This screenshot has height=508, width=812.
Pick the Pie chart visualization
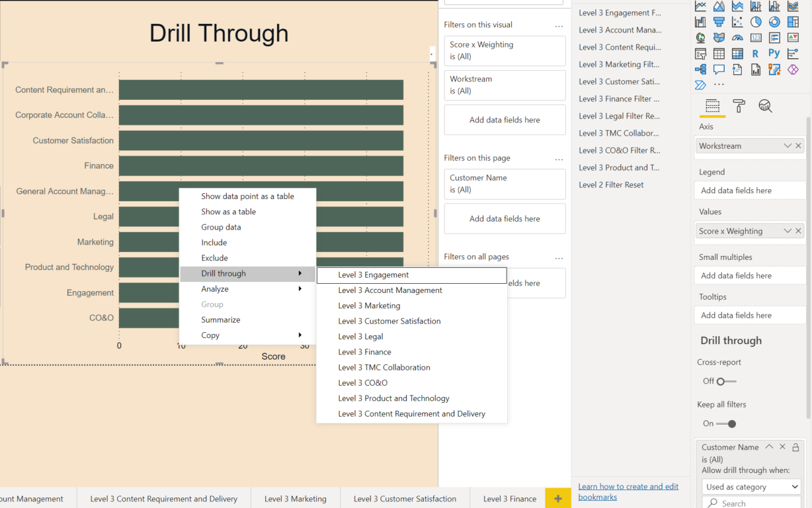pyautogui.click(x=756, y=22)
